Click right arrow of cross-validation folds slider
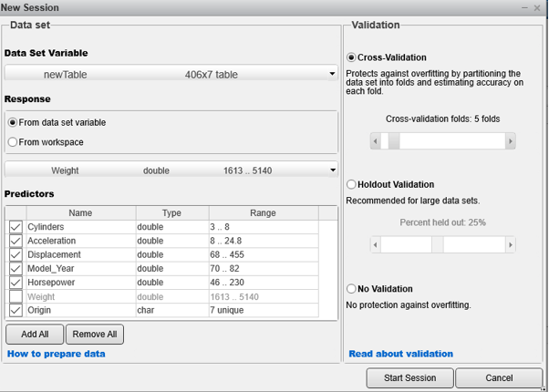 pyautogui.click(x=511, y=141)
